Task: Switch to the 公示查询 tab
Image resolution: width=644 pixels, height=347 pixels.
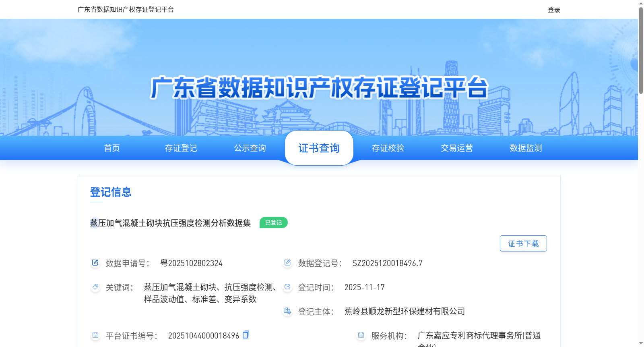Action: tap(250, 148)
